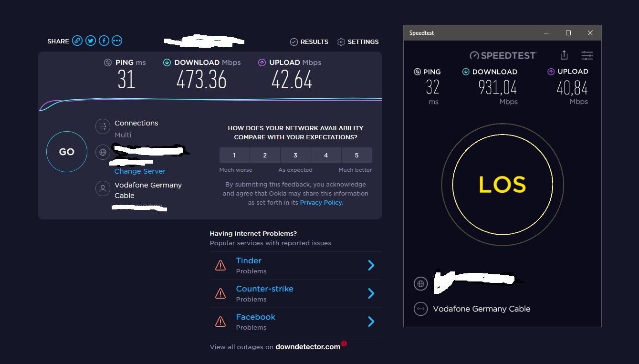Image resolution: width=639 pixels, height=364 pixels.
Task: Click Facebook warning triangle icon
Action: 220,322
